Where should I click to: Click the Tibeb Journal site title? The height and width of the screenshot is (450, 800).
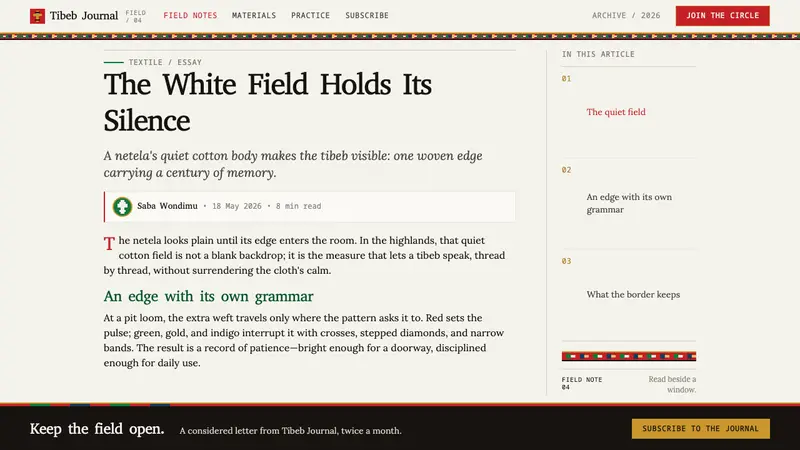84,16
